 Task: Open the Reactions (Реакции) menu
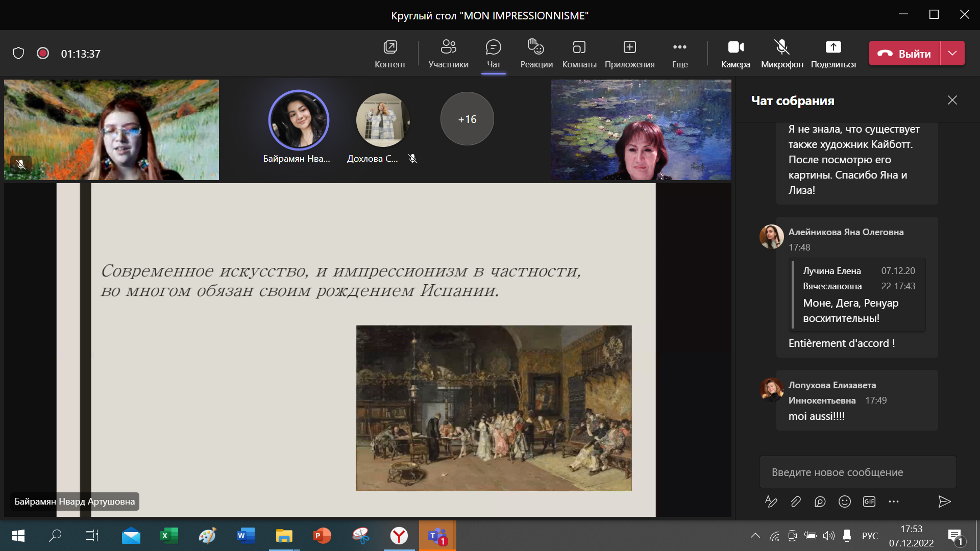pos(536,53)
